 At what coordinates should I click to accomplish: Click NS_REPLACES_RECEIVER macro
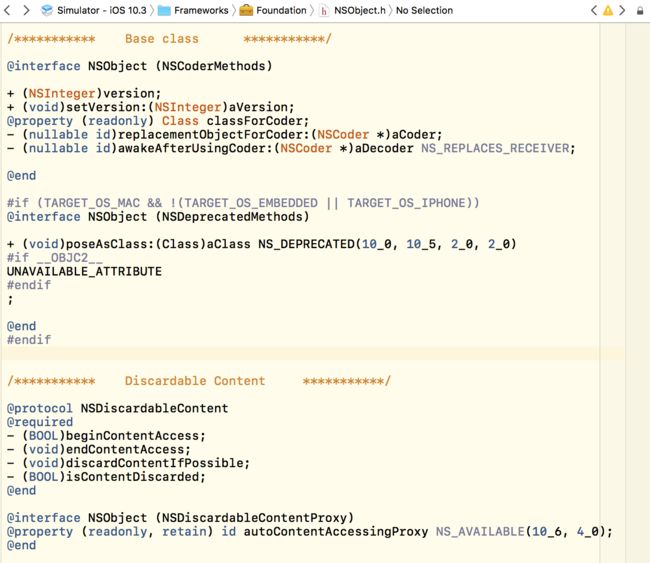click(x=495, y=148)
